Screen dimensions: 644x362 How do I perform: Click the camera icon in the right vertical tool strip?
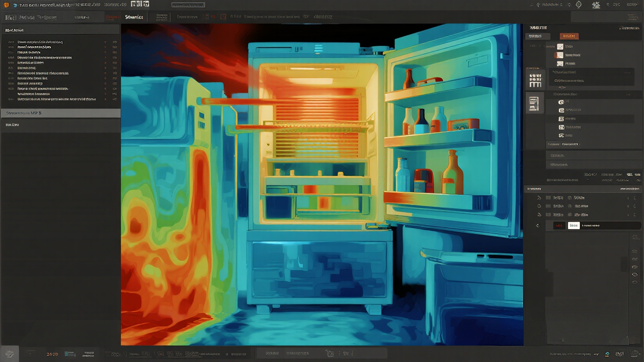(635, 267)
